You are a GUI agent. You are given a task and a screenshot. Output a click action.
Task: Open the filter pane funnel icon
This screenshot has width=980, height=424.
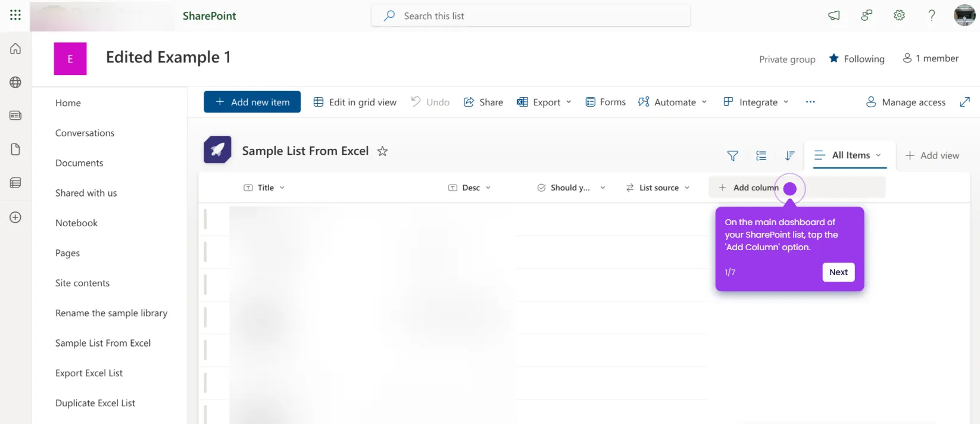732,155
